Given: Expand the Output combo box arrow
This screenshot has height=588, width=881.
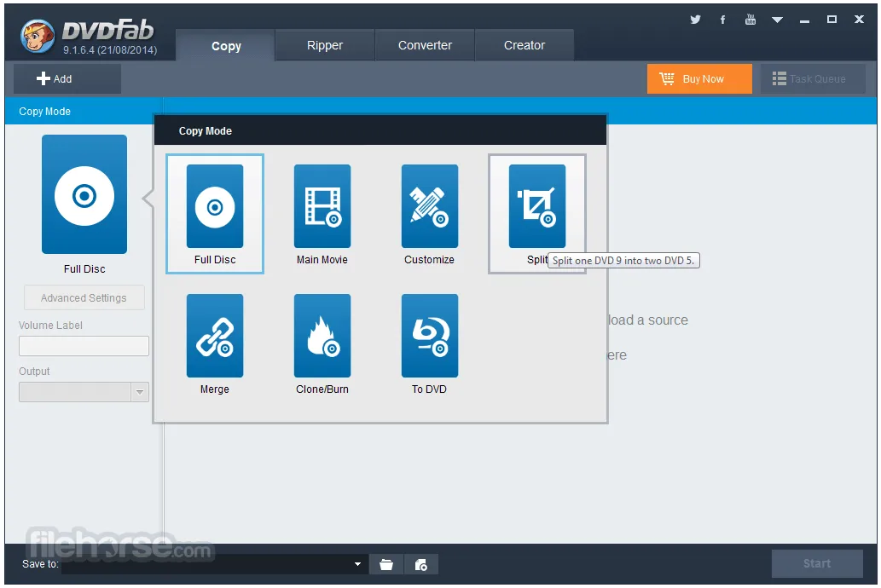Looking at the screenshot, I should pyautogui.click(x=140, y=392).
